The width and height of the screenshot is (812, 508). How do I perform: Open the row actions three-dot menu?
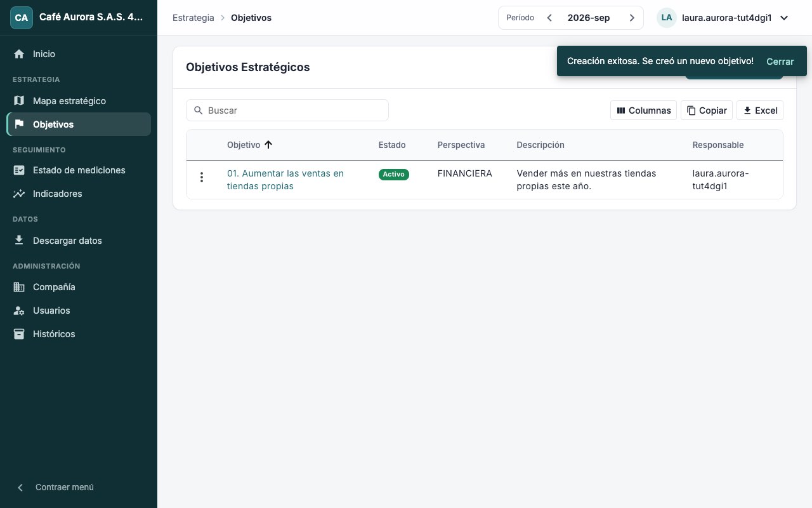[202, 177]
